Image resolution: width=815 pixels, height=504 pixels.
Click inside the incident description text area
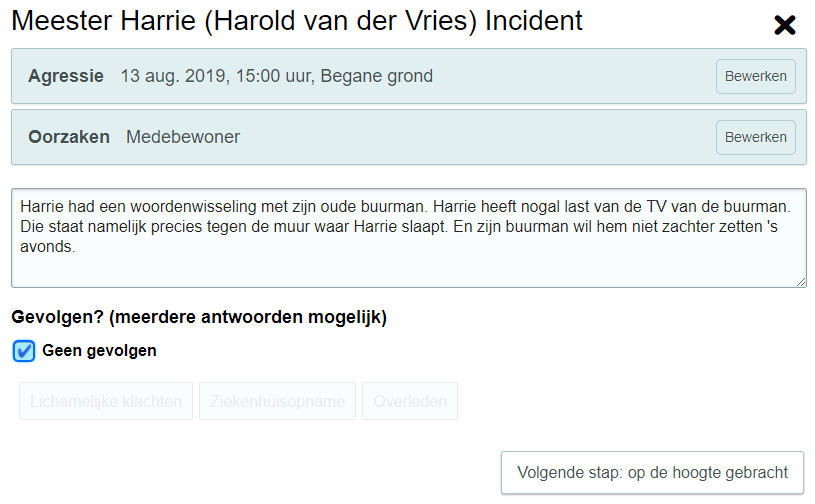(408, 265)
